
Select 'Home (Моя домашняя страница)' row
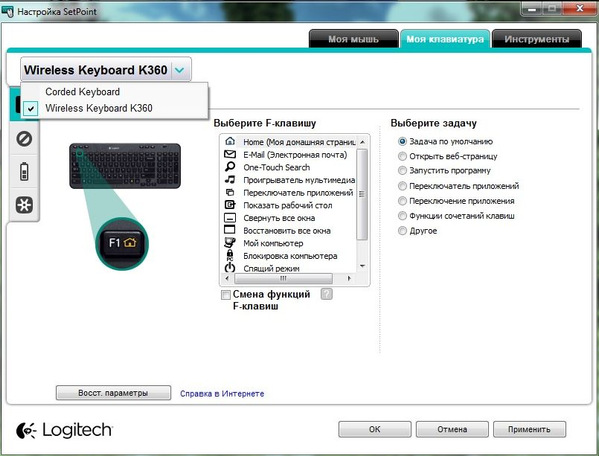tap(289, 142)
